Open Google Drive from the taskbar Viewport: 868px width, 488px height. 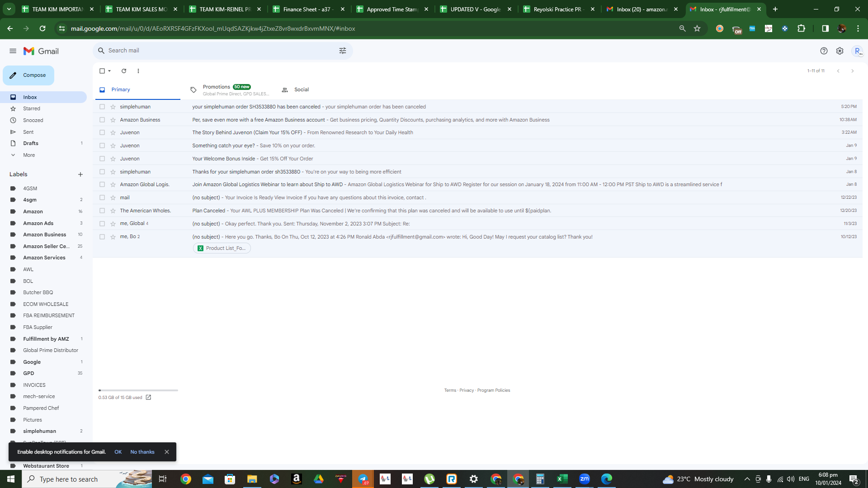(319, 479)
